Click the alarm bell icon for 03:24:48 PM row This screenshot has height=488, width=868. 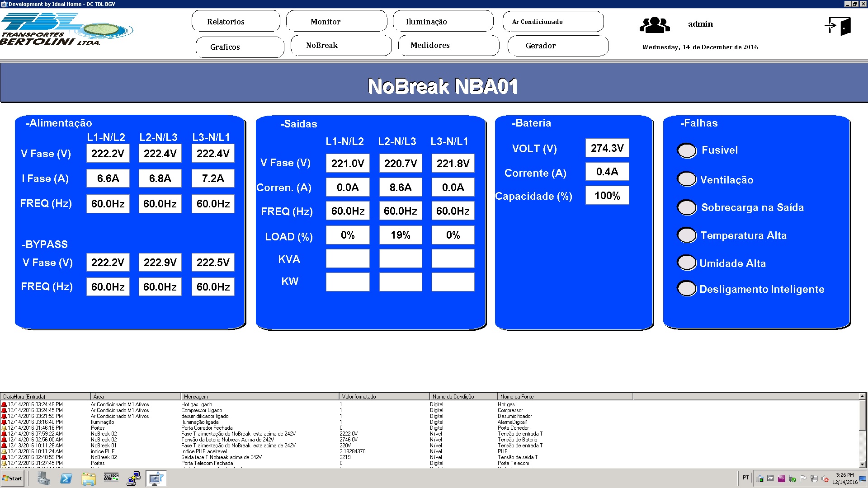4,405
